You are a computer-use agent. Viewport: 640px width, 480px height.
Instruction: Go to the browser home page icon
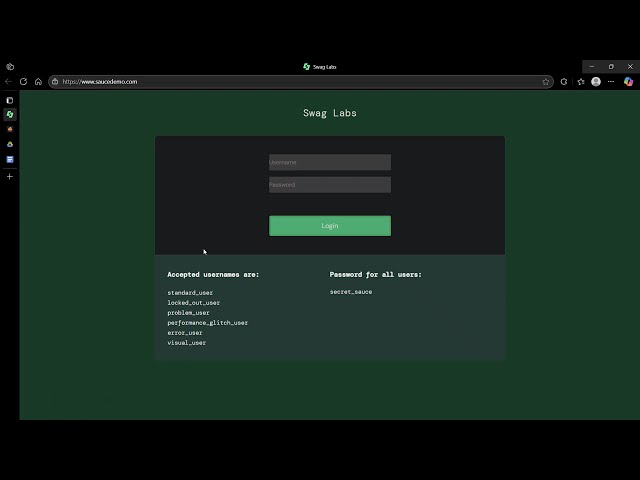(38, 82)
